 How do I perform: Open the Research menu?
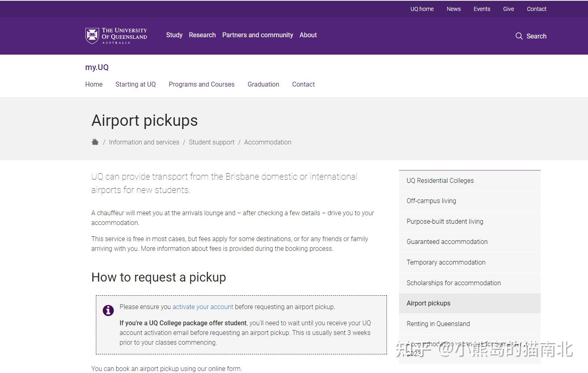click(202, 35)
